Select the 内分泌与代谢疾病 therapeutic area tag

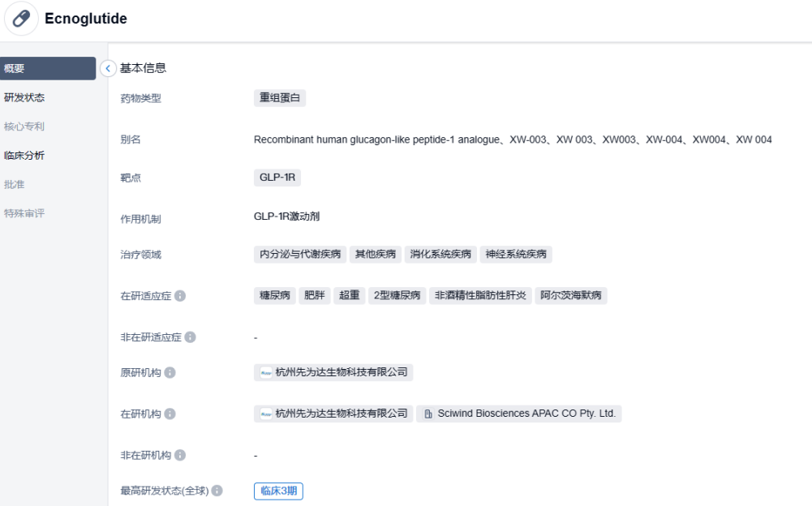coord(300,254)
